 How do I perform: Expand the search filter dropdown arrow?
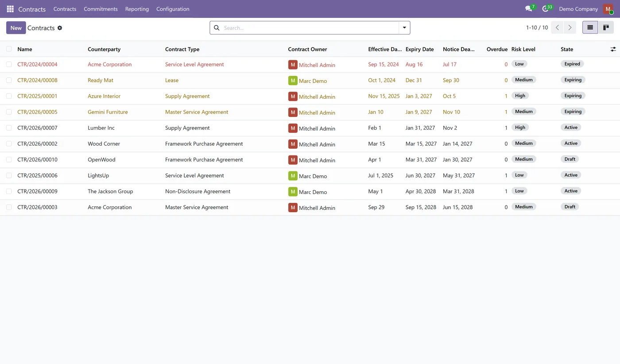[404, 28]
